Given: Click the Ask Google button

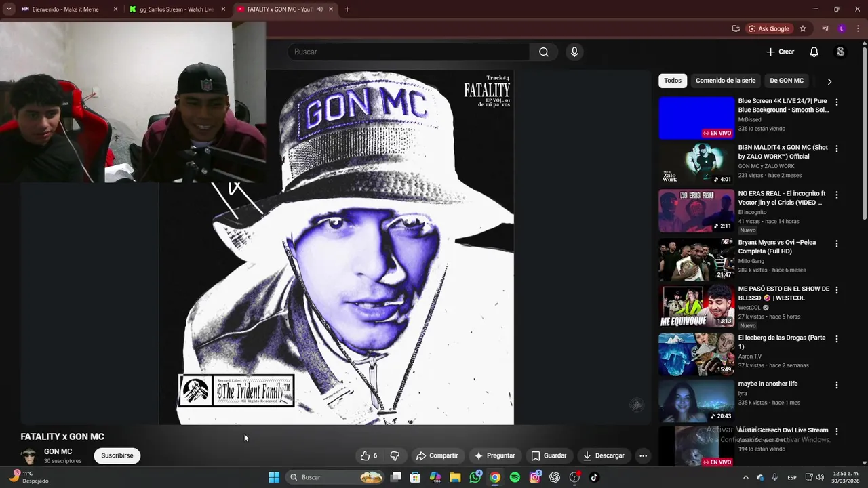Looking at the screenshot, I should pos(768,28).
